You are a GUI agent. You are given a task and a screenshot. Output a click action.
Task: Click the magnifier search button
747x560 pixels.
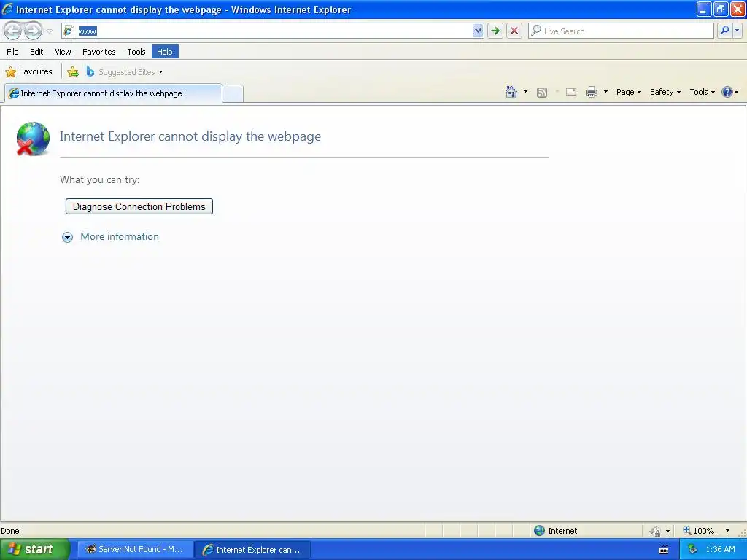(724, 31)
